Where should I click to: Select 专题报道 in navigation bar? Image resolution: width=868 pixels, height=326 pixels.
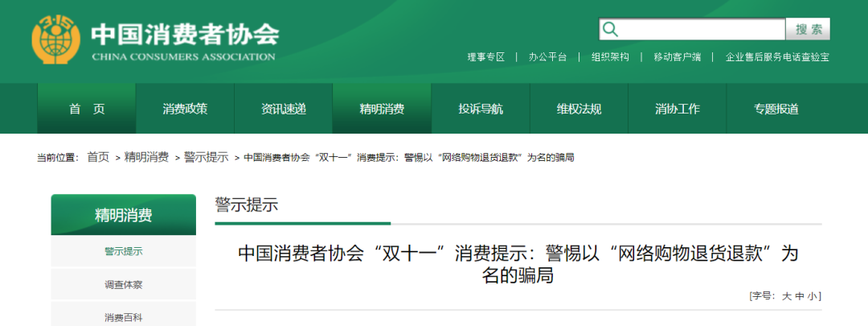776,109
